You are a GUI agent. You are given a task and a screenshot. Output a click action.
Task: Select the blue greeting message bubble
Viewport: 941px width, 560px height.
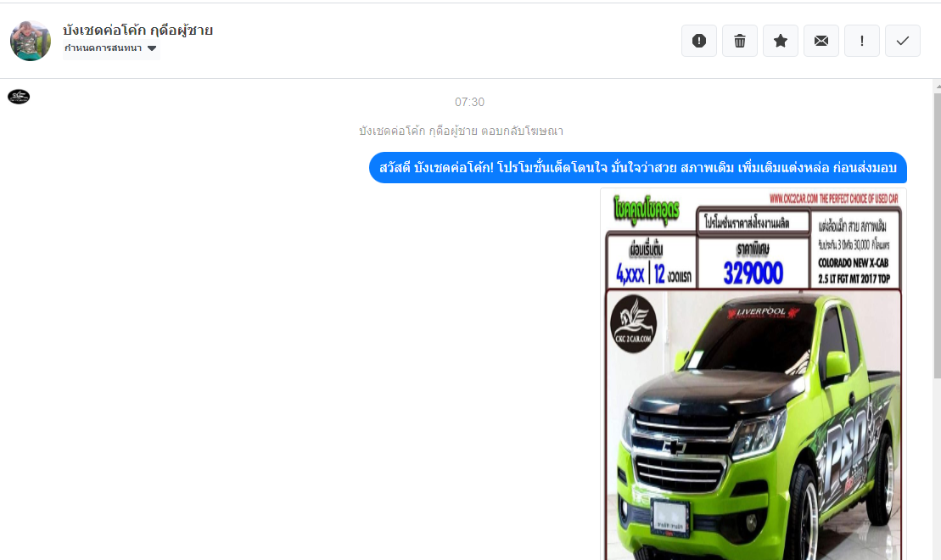click(x=638, y=167)
